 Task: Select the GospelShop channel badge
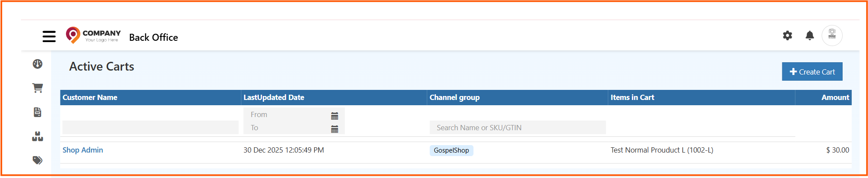pyautogui.click(x=451, y=150)
